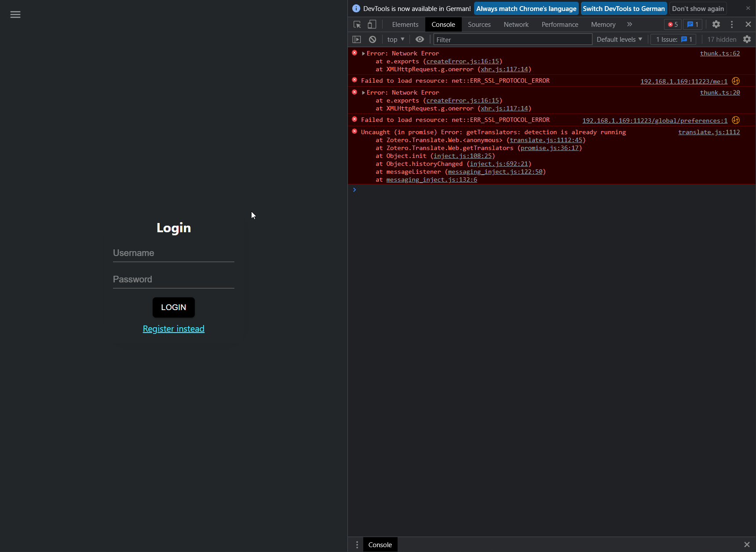Click the red 5-errors counter badge
This screenshot has height=552, width=756.
coord(672,24)
